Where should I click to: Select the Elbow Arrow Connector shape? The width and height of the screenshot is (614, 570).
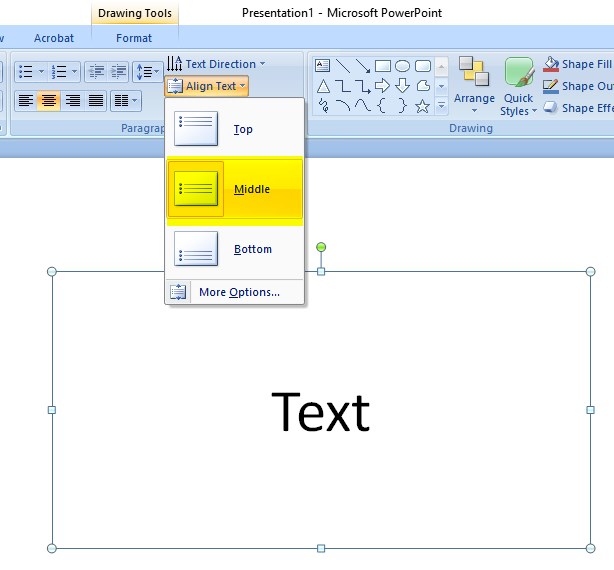point(363,86)
